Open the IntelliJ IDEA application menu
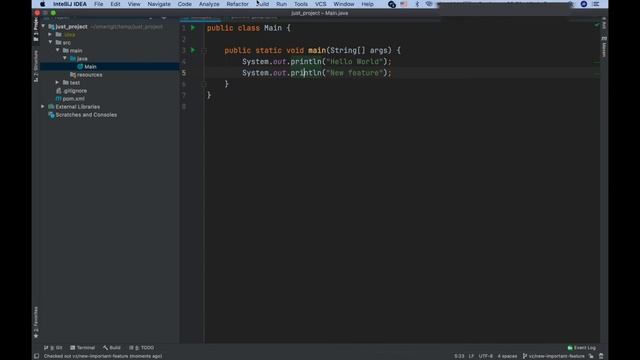This screenshot has width=640, height=360. [x=70, y=4]
